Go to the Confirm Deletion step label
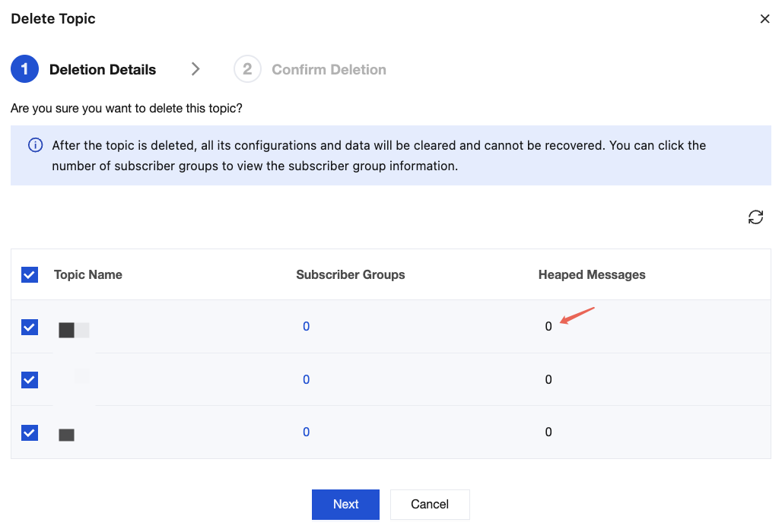 coord(329,70)
